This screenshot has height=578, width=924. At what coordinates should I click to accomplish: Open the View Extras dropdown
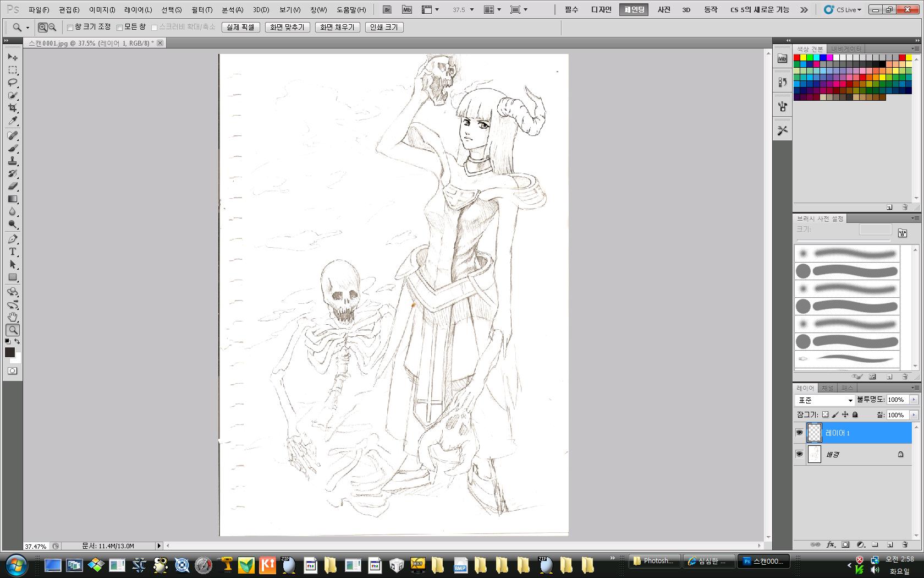click(430, 10)
